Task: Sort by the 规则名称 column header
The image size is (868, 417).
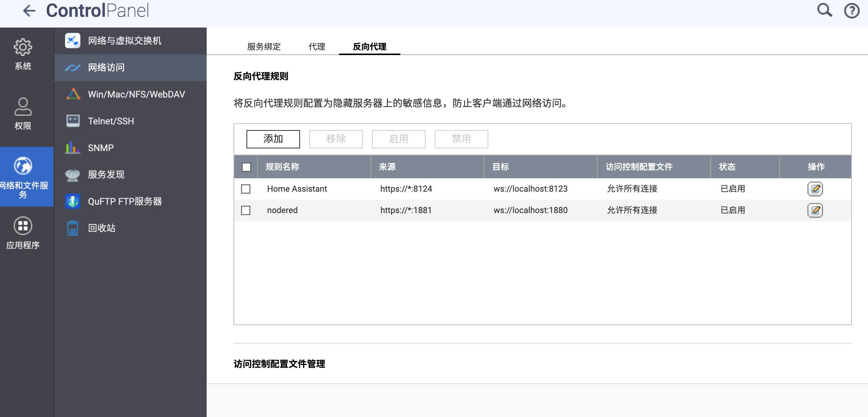Action: [282, 167]
